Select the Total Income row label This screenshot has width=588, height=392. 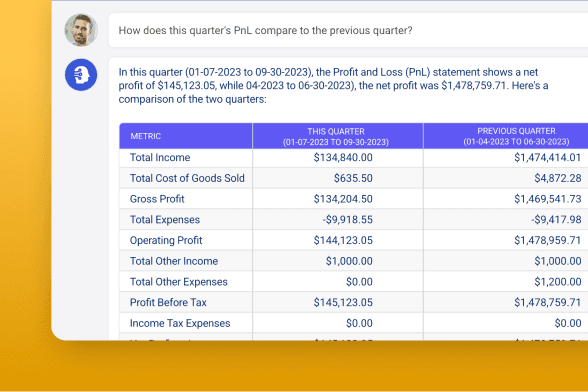pyautogui.click(x=160, y=158)
